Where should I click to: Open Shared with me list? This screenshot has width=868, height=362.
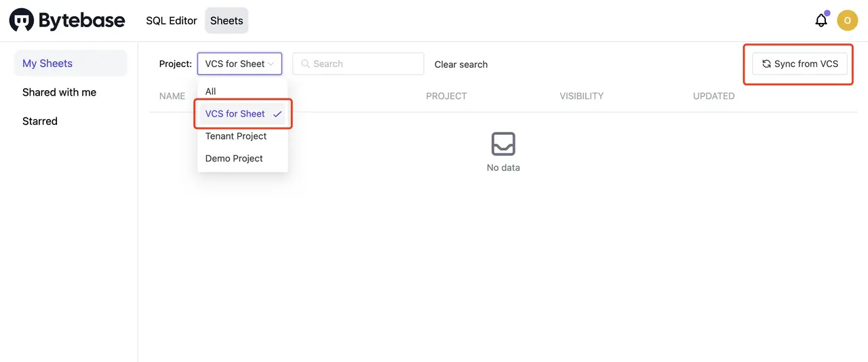pyautogui.click(x=59, y=92)
